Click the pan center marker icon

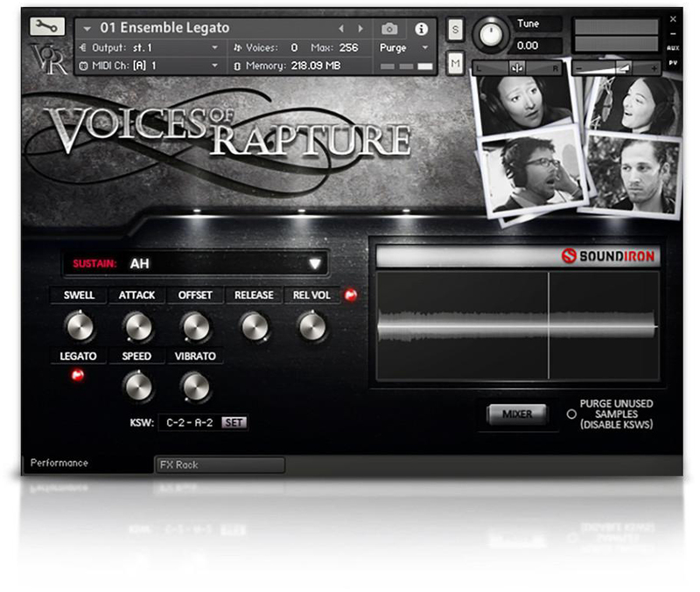click(517, 68)
